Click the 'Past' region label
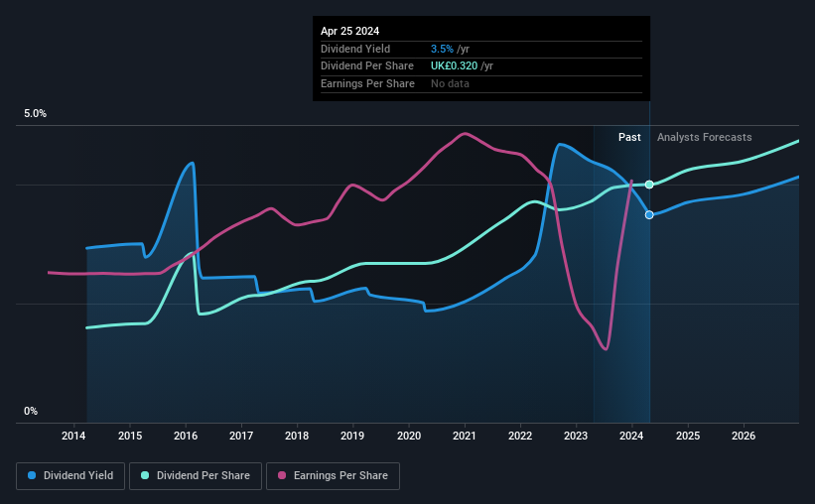This screenshot has height=504, width=815. click(629, 137)
